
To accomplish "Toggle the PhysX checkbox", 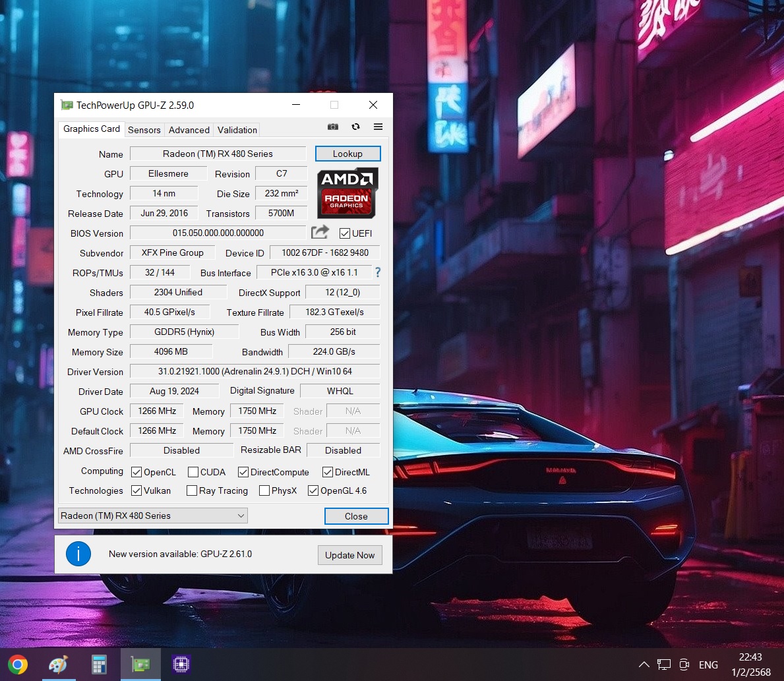I will tap(264, 490).
